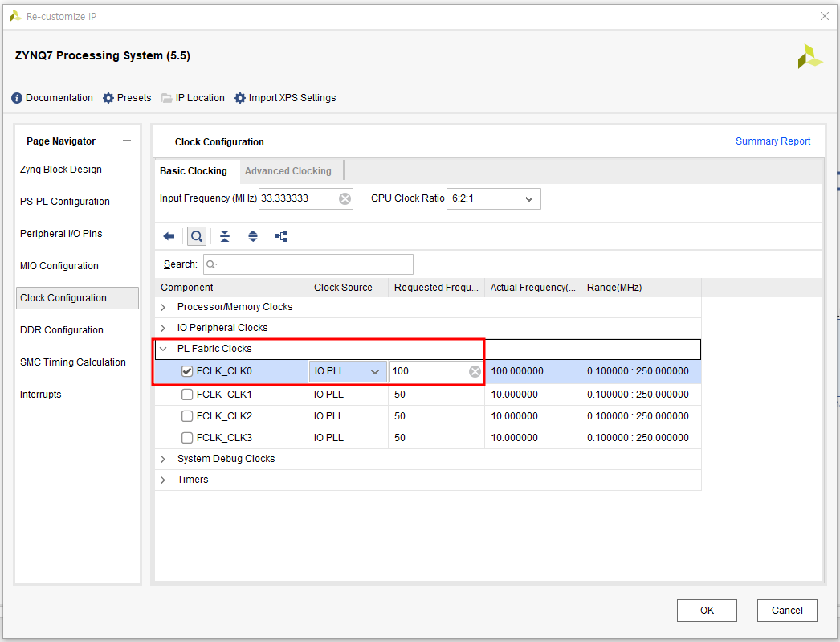Clear the Input Frequency field

point(345,198)
